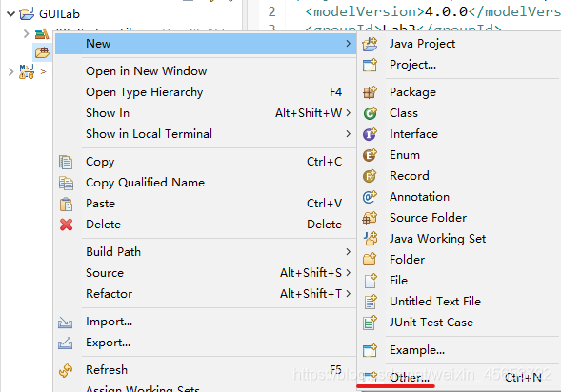This screenshot has height=392, width=561.
Task: Select Untitled Text File label
Action: tap(435, 302)
